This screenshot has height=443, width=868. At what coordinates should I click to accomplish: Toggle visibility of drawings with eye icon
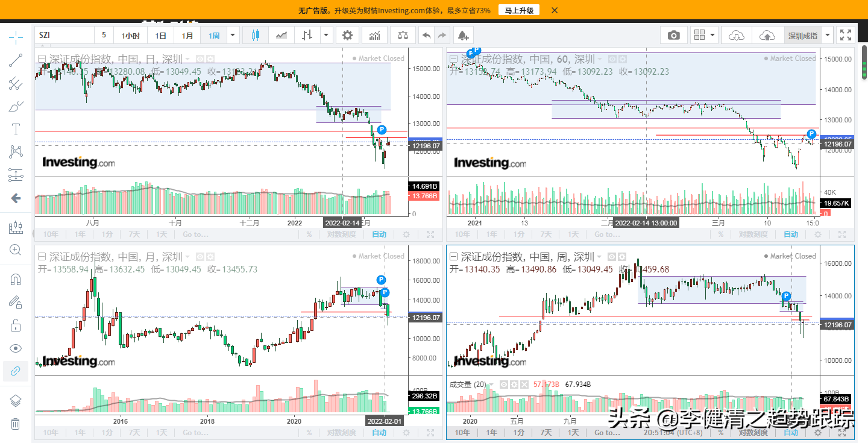point(16,348)
